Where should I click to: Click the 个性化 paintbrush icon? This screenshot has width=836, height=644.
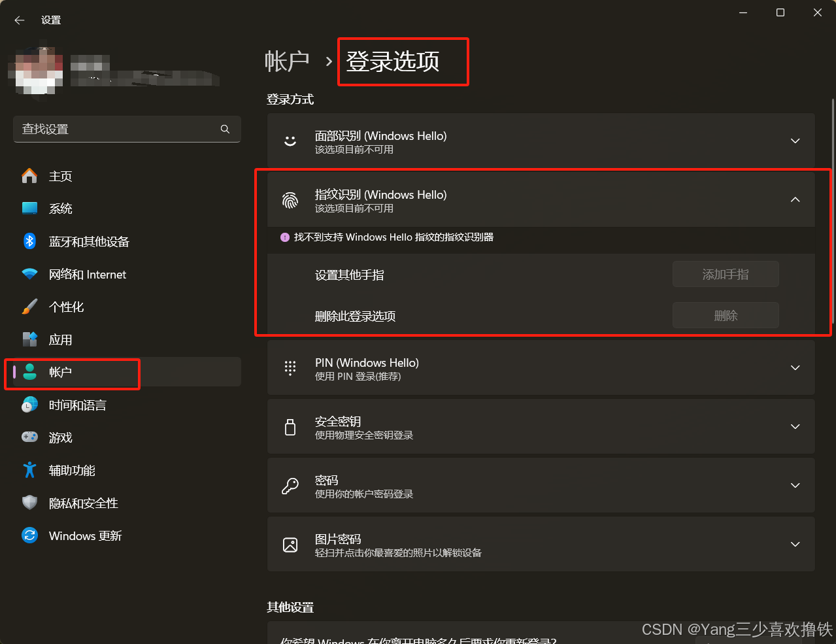pyautogui.click(x=29, y=307)
